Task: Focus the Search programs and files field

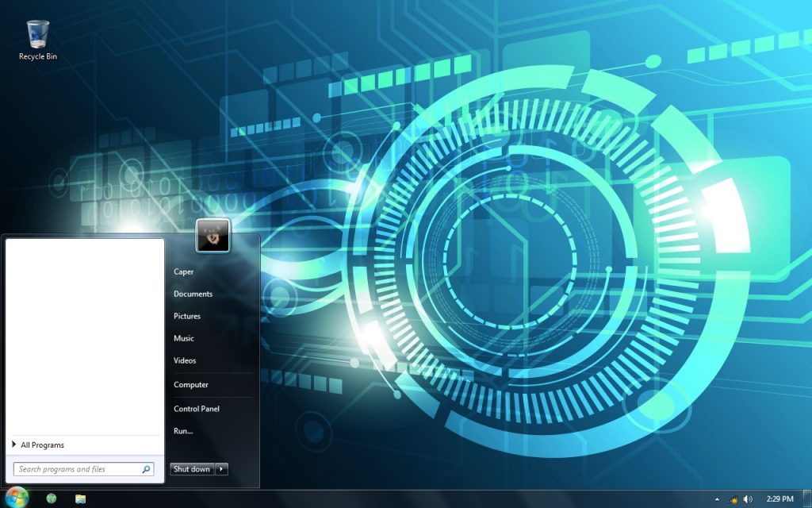Action: tap(78, 469)
